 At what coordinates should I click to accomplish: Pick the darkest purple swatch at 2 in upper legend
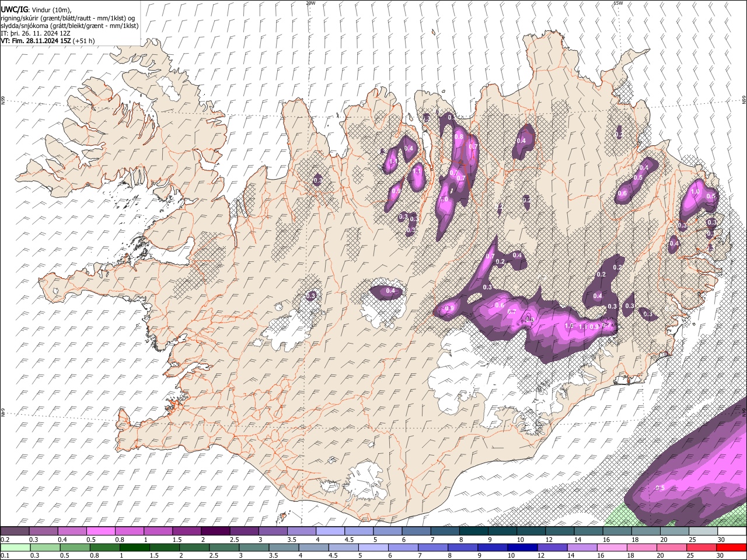click(x=215, y=531)
